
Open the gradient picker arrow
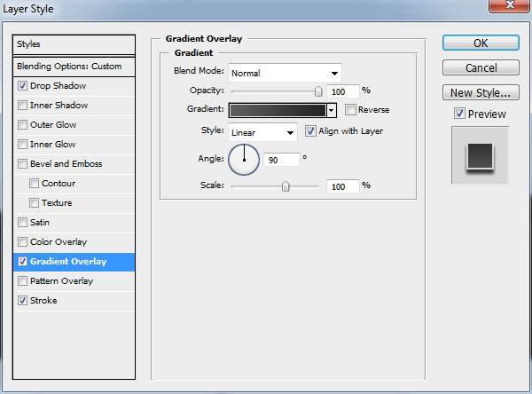click(x=332, y=110)
